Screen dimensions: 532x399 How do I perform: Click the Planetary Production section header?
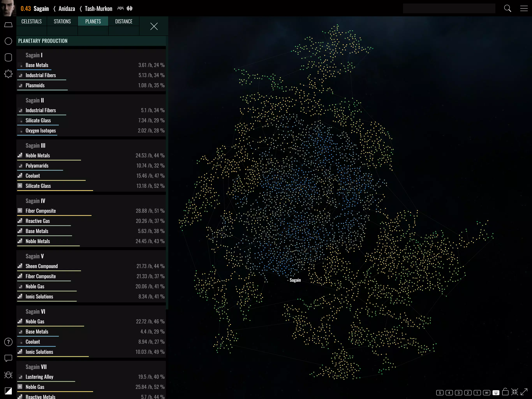point(91,41)
